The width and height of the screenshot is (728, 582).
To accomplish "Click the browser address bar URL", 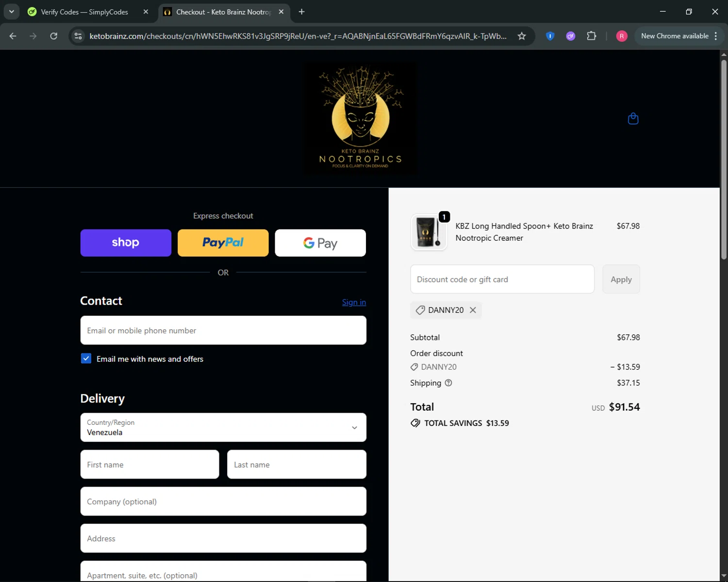I will [x=298, y=36].
